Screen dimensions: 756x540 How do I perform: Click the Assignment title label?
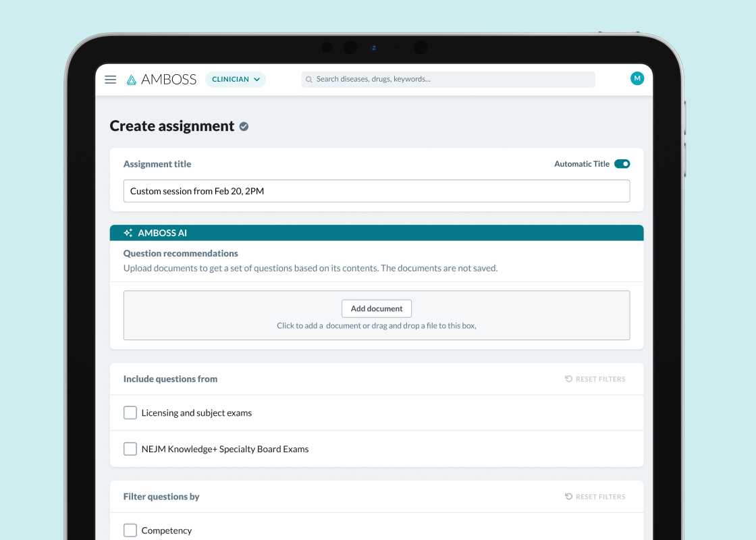tap(157, 164)
